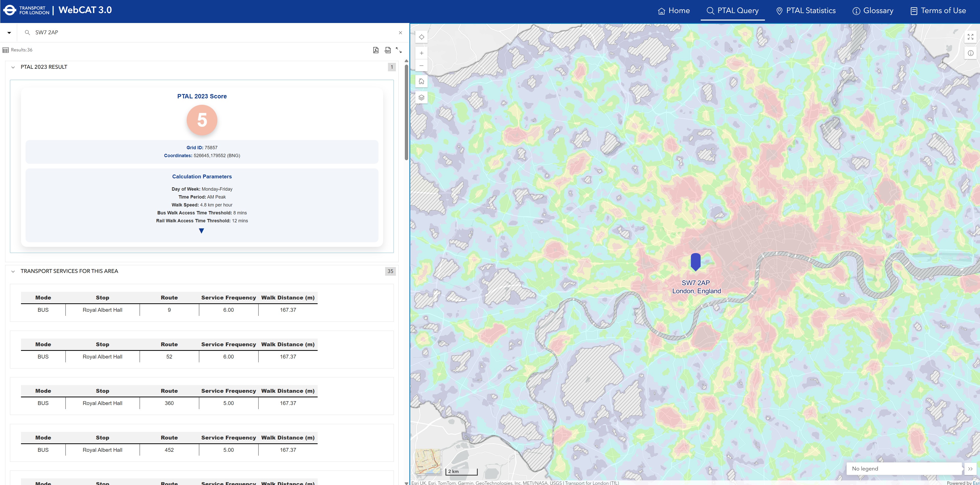Zoom out of the map
Screen dimensions: 980x485
(421, 66)
